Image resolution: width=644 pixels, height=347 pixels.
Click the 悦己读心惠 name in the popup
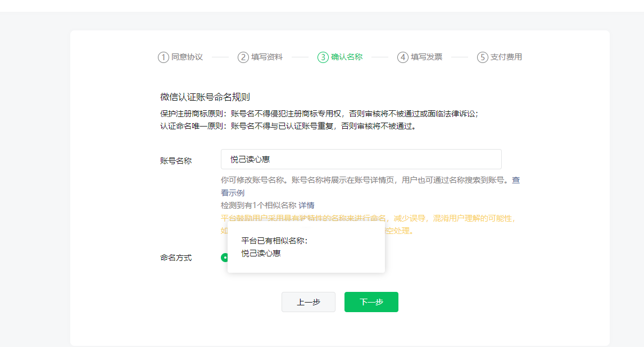261,253
